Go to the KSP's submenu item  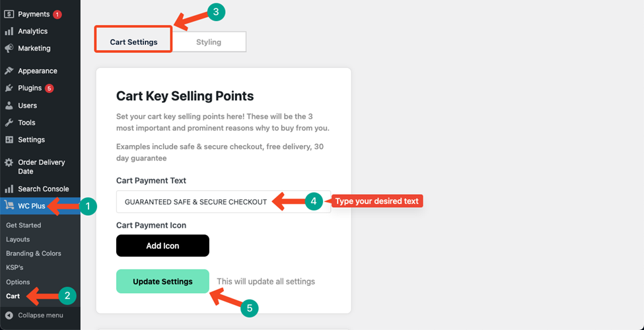click(x=15, y=267)
